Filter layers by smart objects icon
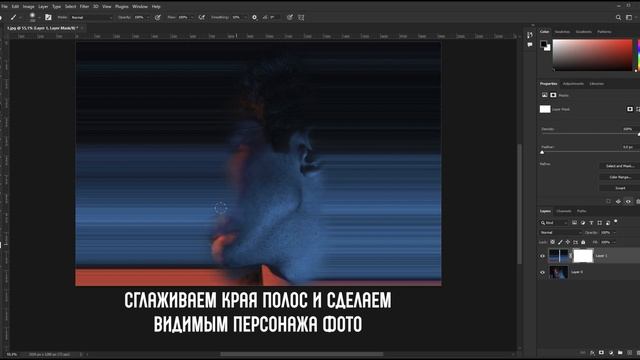Image resolution: width=640 pixels, height=360 pixels. (x=608, y=223)
